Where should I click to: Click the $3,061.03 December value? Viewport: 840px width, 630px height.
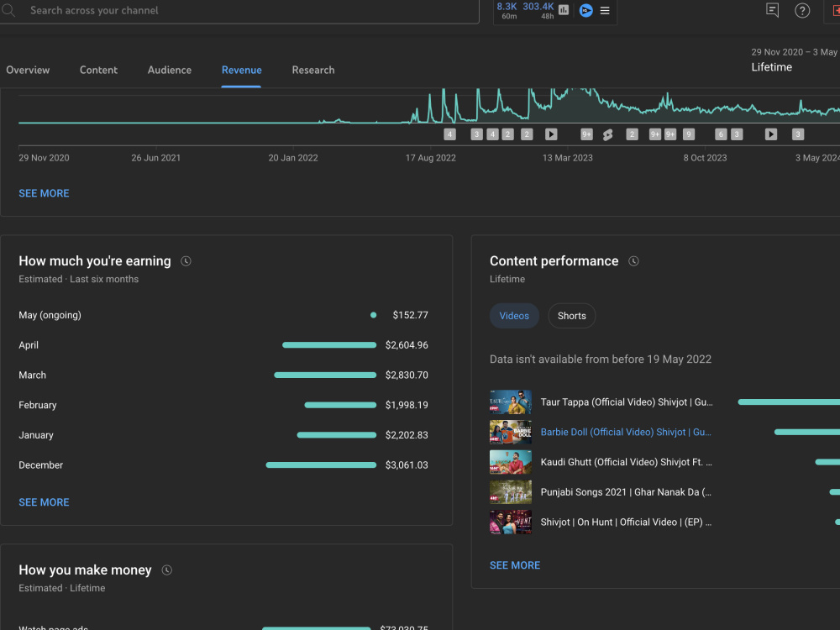pos(407,465)
